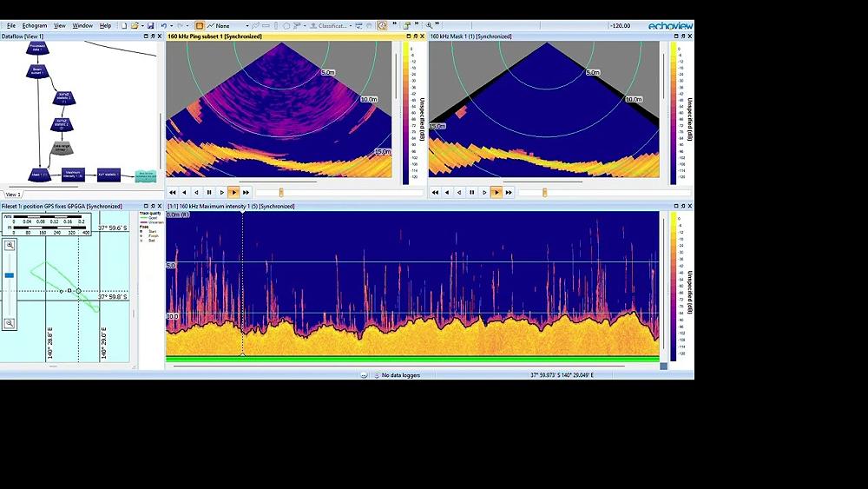Toggle the clock icon button in toolbar

click(x=382, y=26)
